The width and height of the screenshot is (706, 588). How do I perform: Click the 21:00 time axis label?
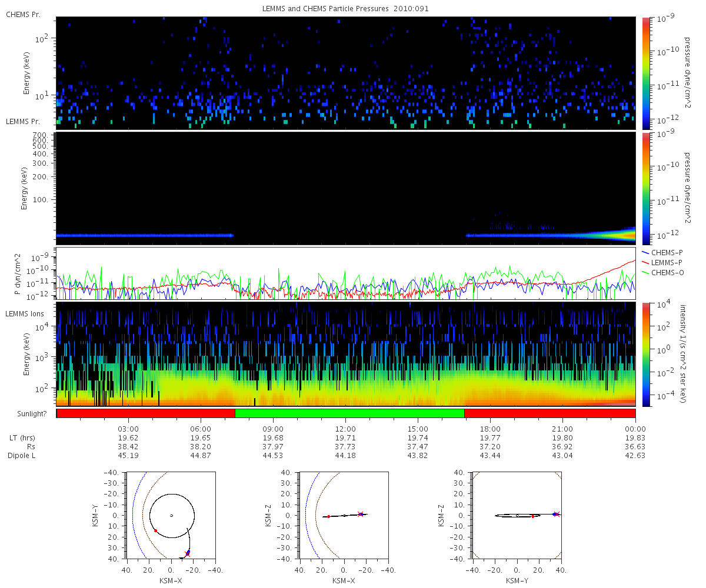(x=562, y=429)
